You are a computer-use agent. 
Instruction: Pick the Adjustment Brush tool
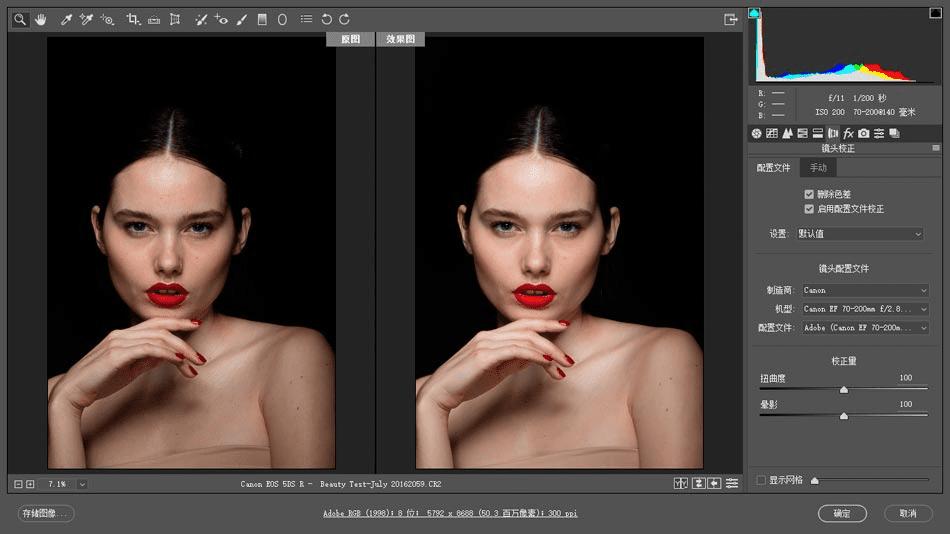(x=242, y=19)
